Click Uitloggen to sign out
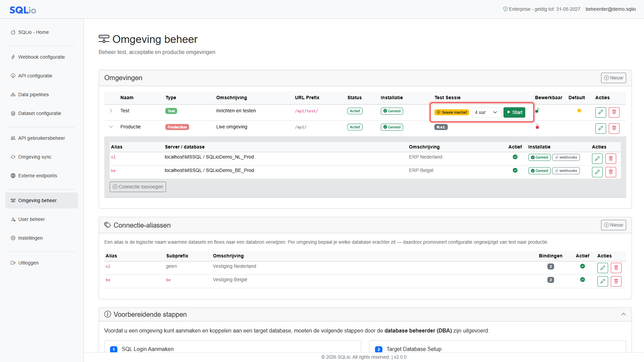This screenshot has height=362, width=644. point(42,263)
